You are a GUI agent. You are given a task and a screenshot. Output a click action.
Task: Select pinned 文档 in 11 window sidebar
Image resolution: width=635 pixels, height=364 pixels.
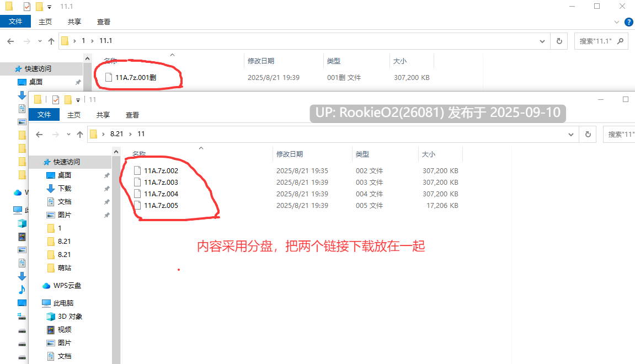pos(65,201)
